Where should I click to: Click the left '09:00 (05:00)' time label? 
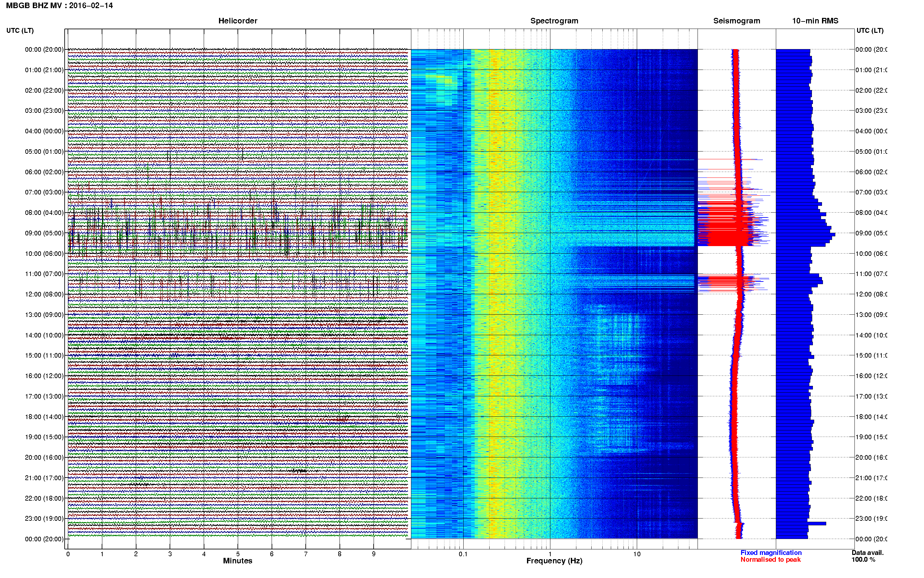pos(44,233)
